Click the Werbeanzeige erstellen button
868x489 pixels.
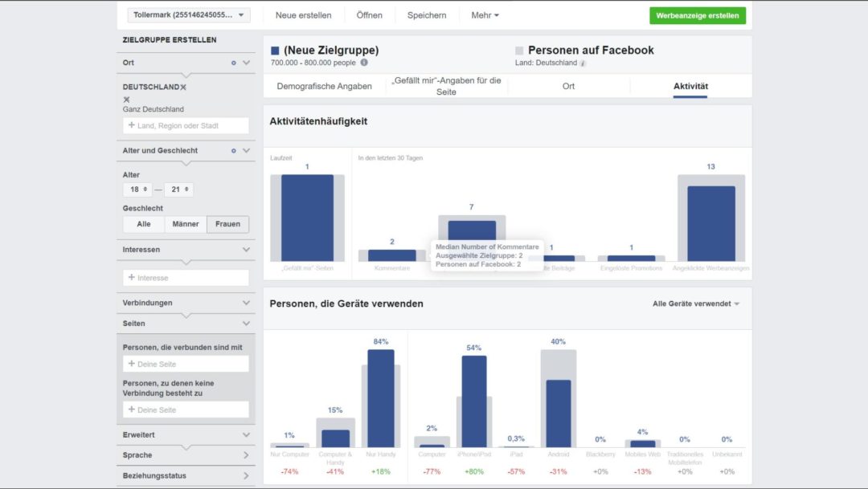pos(698,15)
